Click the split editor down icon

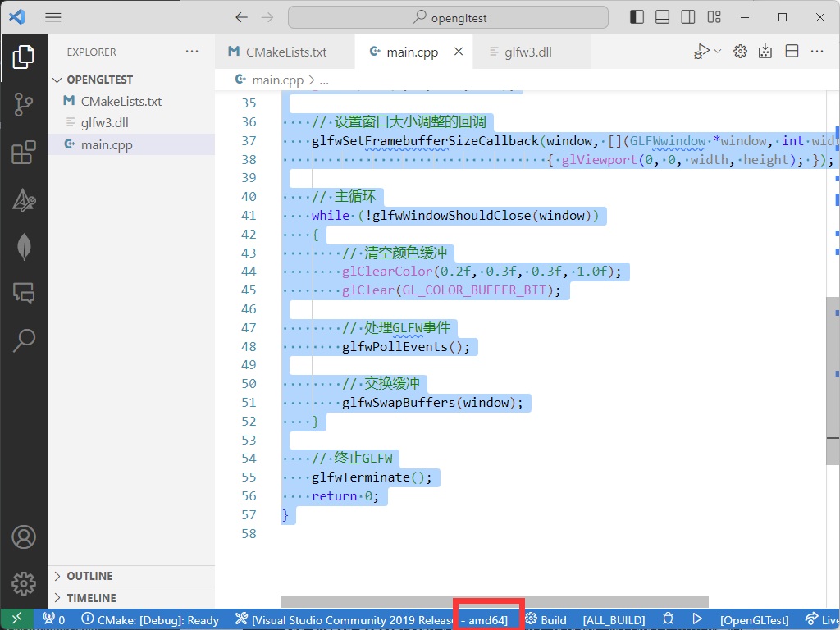click(x=792, y=52)
